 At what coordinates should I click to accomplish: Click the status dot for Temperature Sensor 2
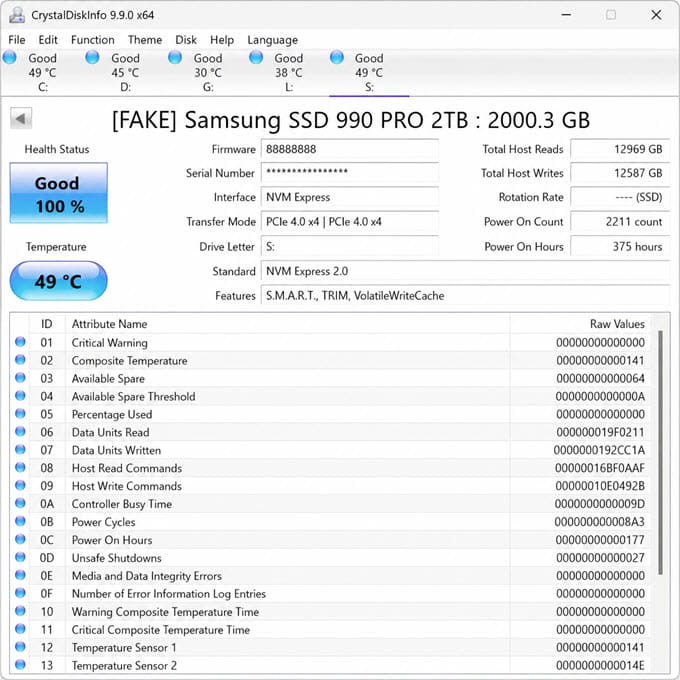(x=20, y=664)
